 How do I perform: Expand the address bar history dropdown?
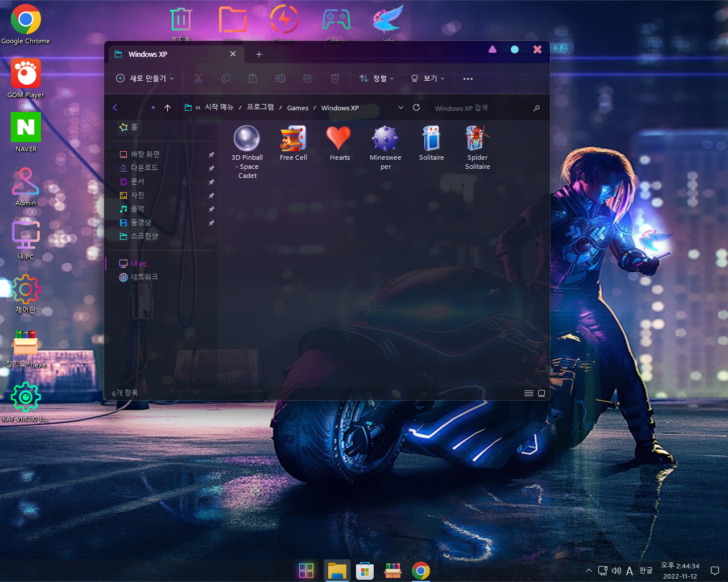pyautogui.click(x=401, y=107)
